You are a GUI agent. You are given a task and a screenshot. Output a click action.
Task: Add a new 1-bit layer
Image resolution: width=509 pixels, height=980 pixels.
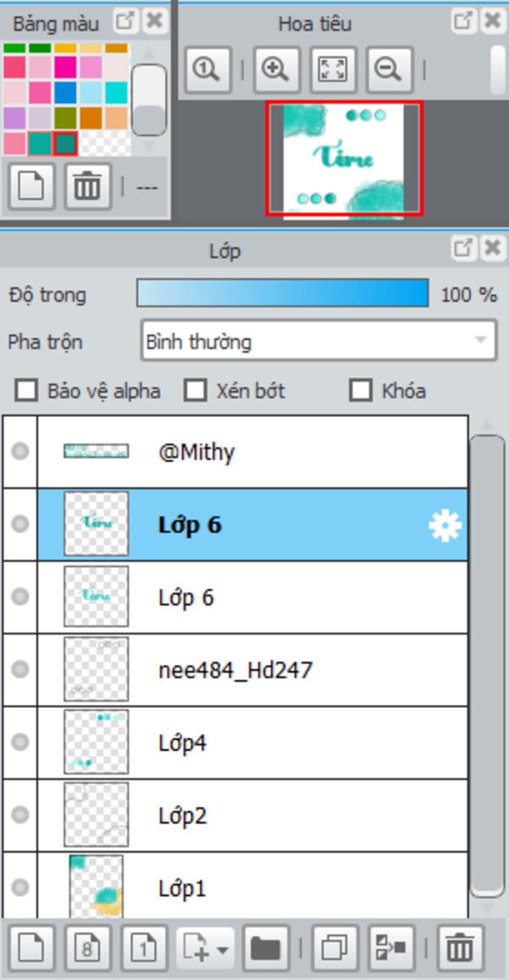tap(144, 948)
